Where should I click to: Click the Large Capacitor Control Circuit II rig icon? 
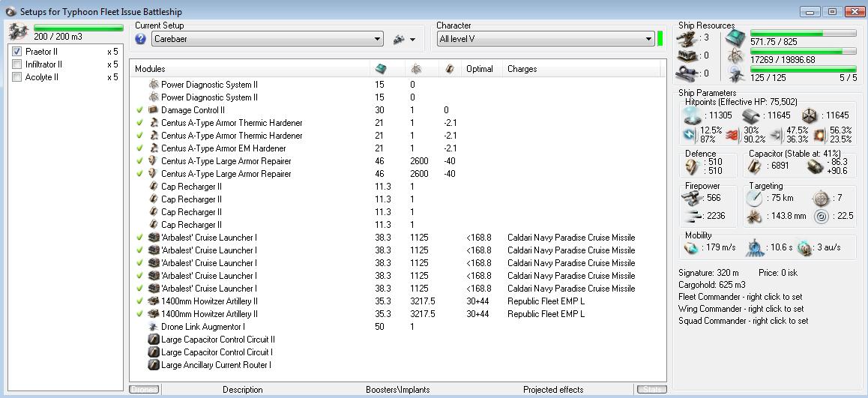(x=154, y=340)
